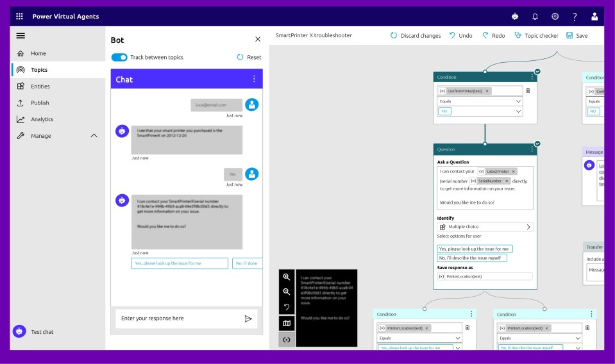Image resolution: width=615 pixels, height=364 pixels.
Task: Click the Save button in toolbar
Action: tap(577, 36)
